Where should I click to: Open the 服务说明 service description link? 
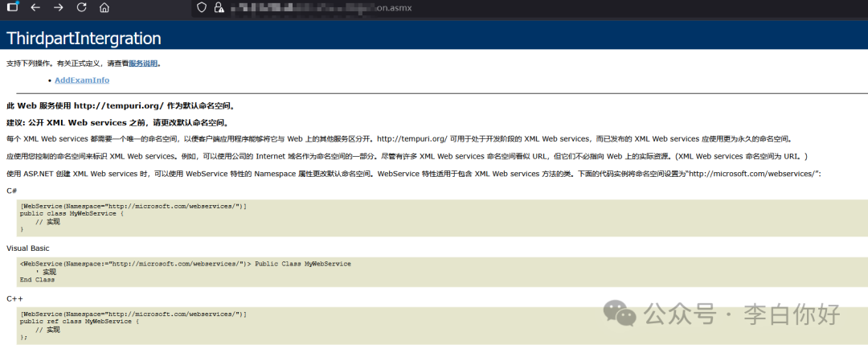(x=143, y=64)
